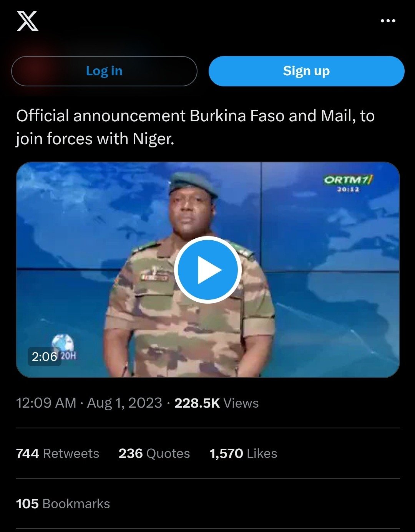View the 744 Retweets list
415x532 pixels.
[58, 453]
